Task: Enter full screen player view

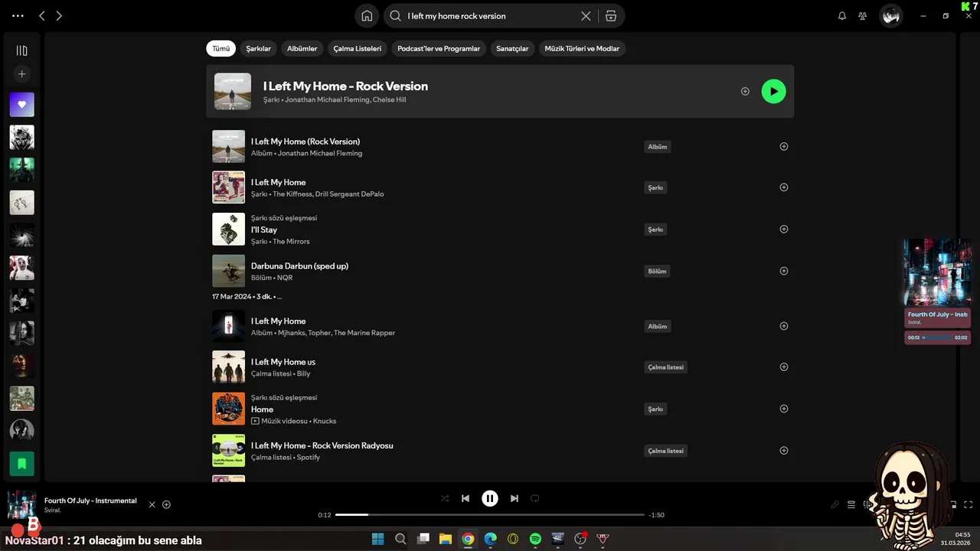Action: (x=969, y=504)
